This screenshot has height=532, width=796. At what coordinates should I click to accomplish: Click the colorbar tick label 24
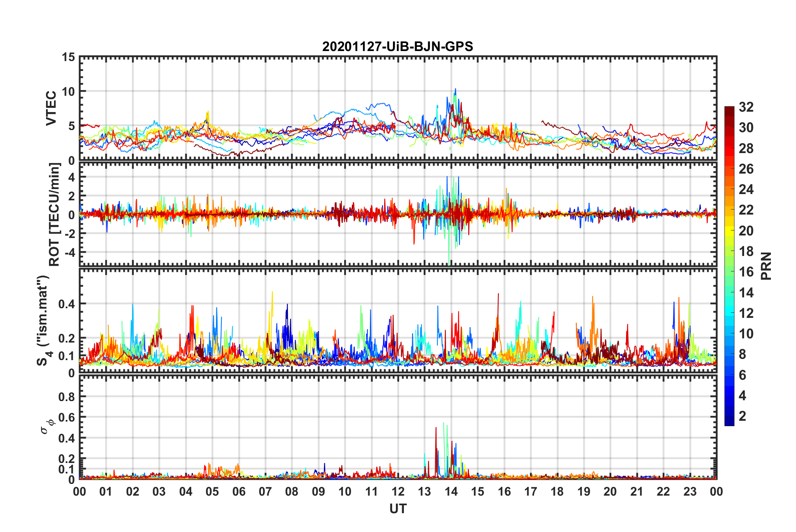[x=746, y=189]
